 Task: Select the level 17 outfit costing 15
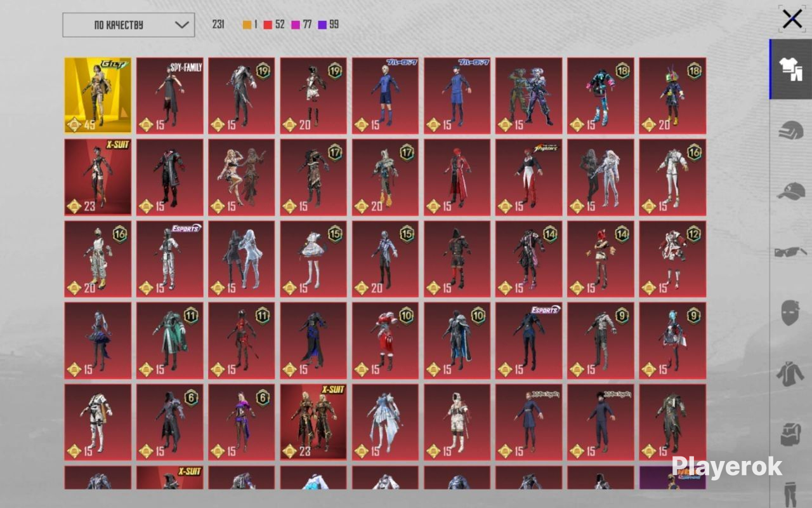pyautogui.click(x=313, y=177)
